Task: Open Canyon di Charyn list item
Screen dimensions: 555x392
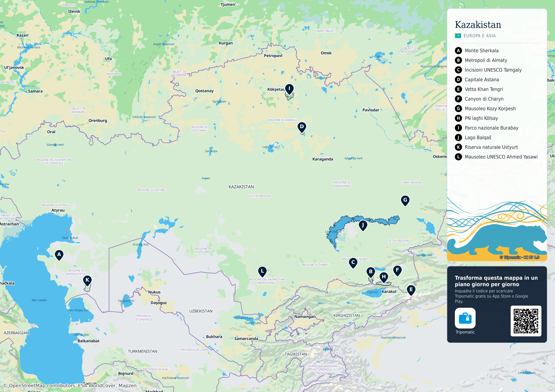Action: [x=484, y=99]
